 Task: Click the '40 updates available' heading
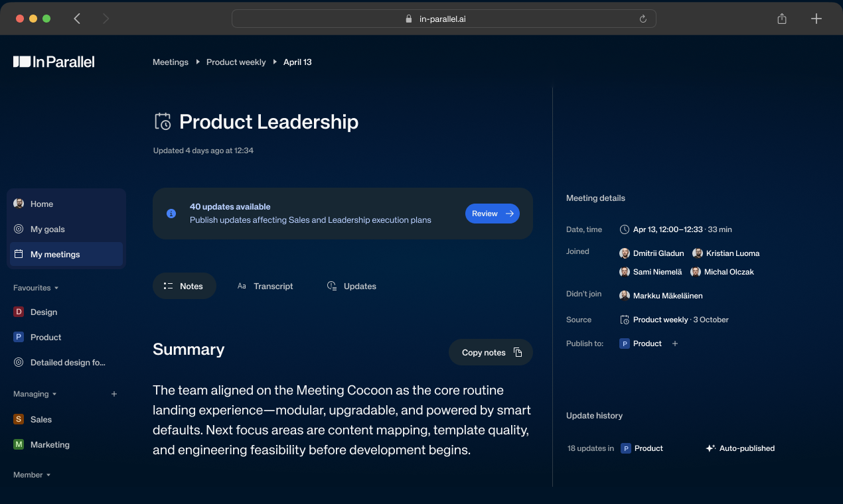pos(230,207)
